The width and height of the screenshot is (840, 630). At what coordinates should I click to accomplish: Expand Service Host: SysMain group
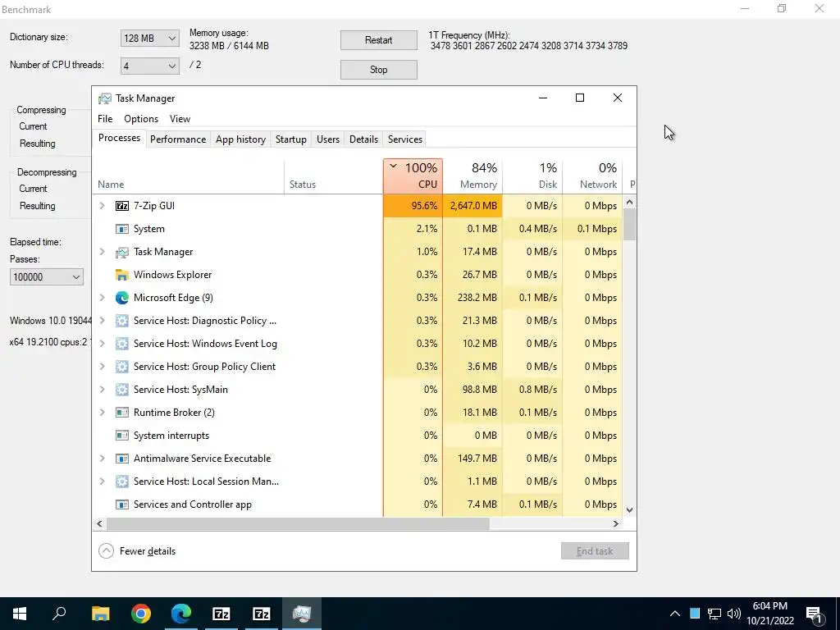(x=102, y=390)
